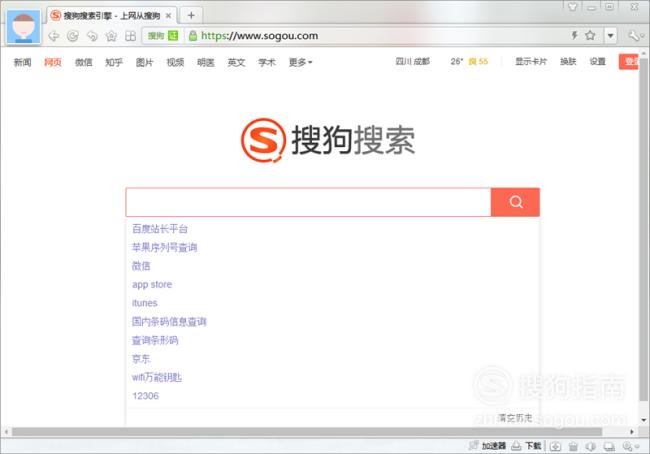Click the 26° weather indicator
Viewport: 650px width, 454px height.
coord(456,62)
